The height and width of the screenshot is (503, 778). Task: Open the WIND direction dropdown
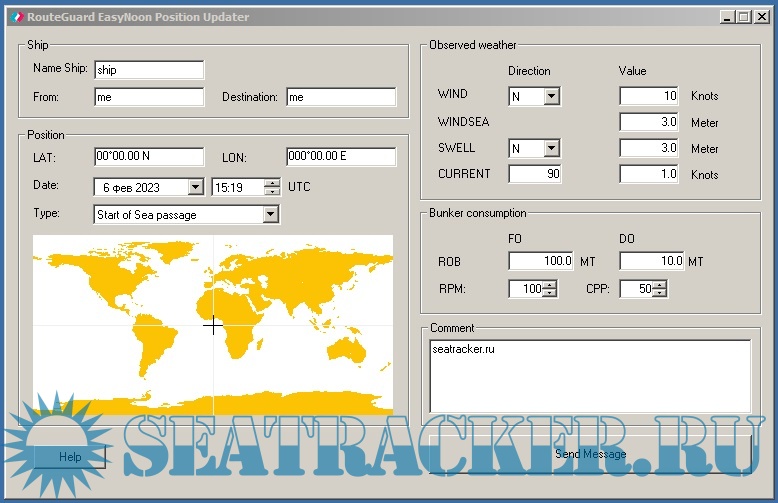point(551,97)
